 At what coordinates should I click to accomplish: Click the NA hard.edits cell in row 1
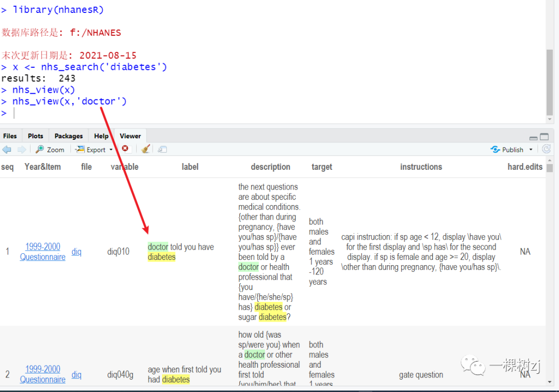tap(525, 252)
